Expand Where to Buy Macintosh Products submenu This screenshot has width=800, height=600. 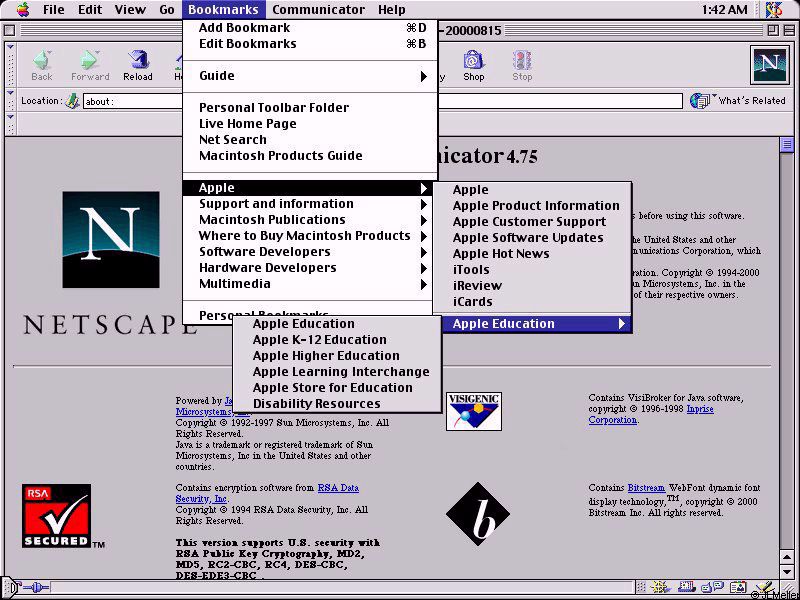coord(310,236)
